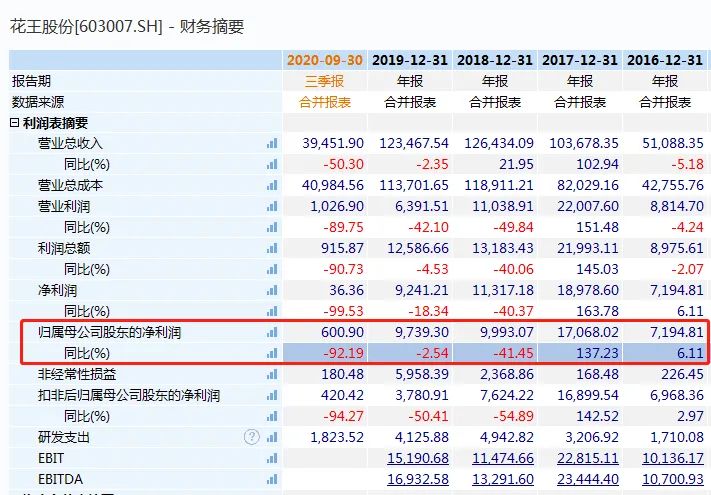The image size is (711, 495).
Task: Click the revenue cell 126,434.09
Action: [x=499, y=143]
